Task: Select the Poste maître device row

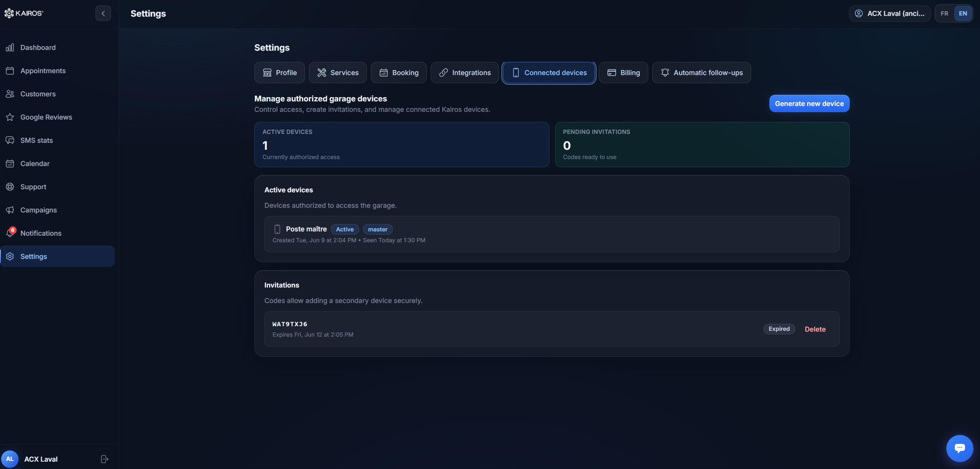Action: [x=552, y=234]
